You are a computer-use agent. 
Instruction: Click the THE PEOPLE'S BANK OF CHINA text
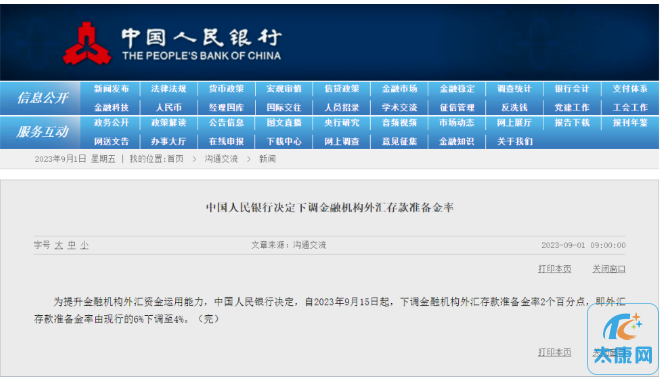tap(202, 56)
